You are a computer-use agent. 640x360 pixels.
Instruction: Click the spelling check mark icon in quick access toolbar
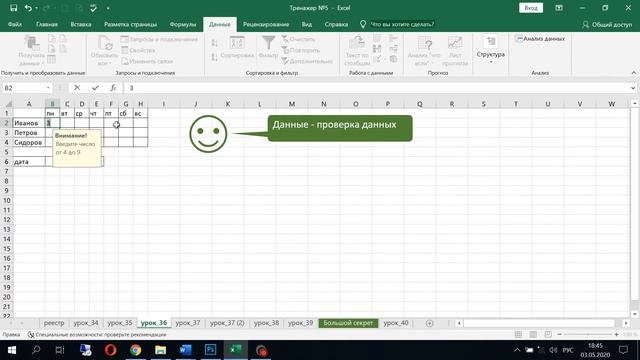tap(93, 8)
